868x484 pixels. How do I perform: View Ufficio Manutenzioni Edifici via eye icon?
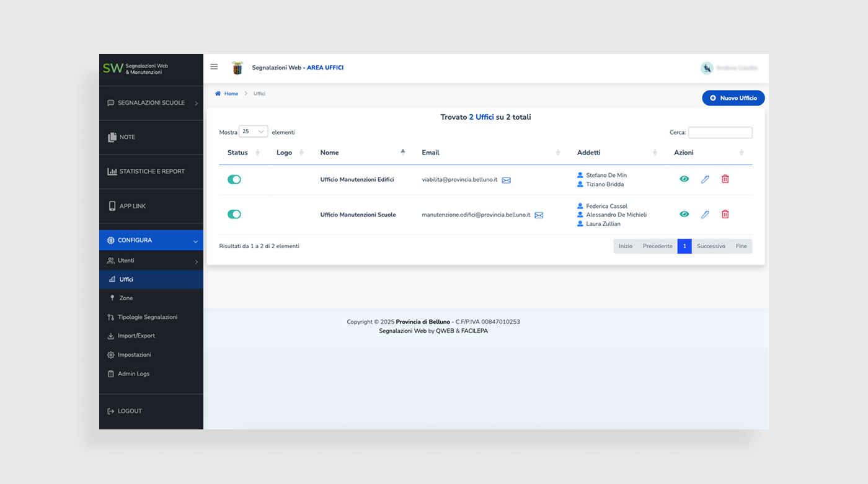click(x=684, y=179)
